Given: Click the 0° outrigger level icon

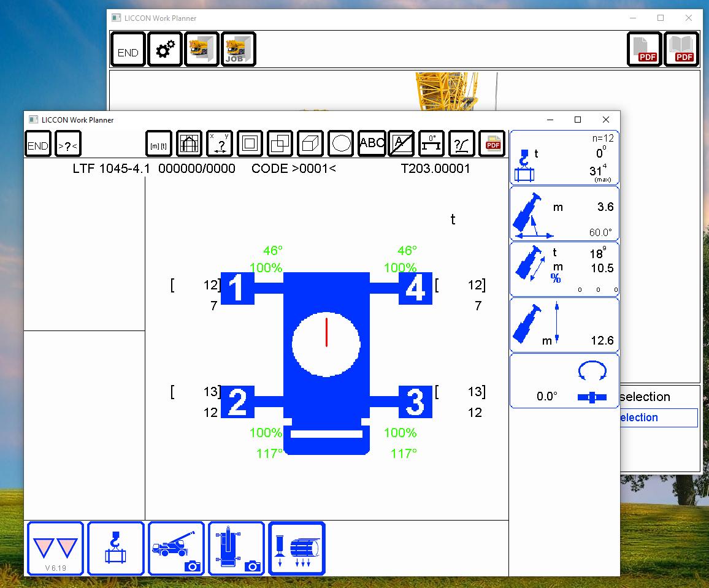Looking at the screenshot, I should (x=431, y=143).
